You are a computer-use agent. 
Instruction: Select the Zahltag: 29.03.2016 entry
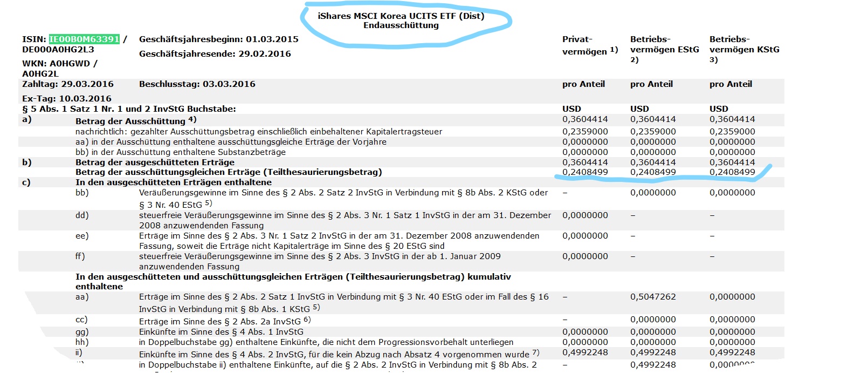coord(68,84)
